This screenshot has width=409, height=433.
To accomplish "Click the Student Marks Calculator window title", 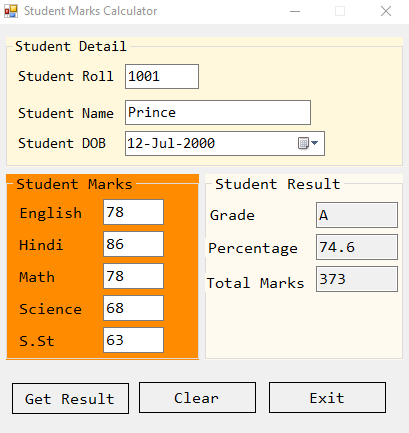I will pos(90,11).
